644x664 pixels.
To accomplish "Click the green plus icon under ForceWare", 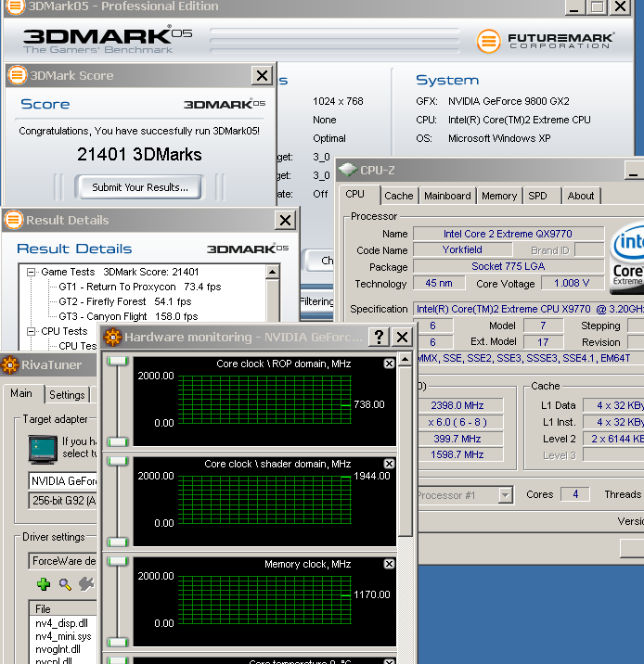I will (44, 584).
